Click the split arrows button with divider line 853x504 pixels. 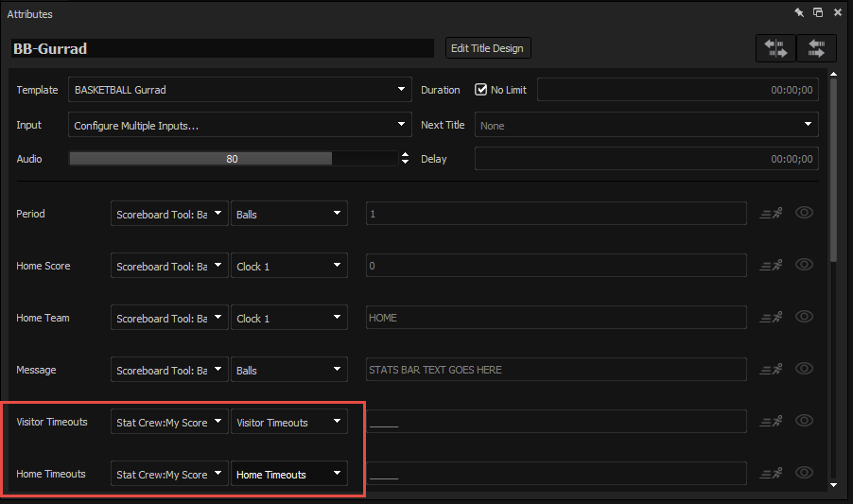[x=775, y=49]
